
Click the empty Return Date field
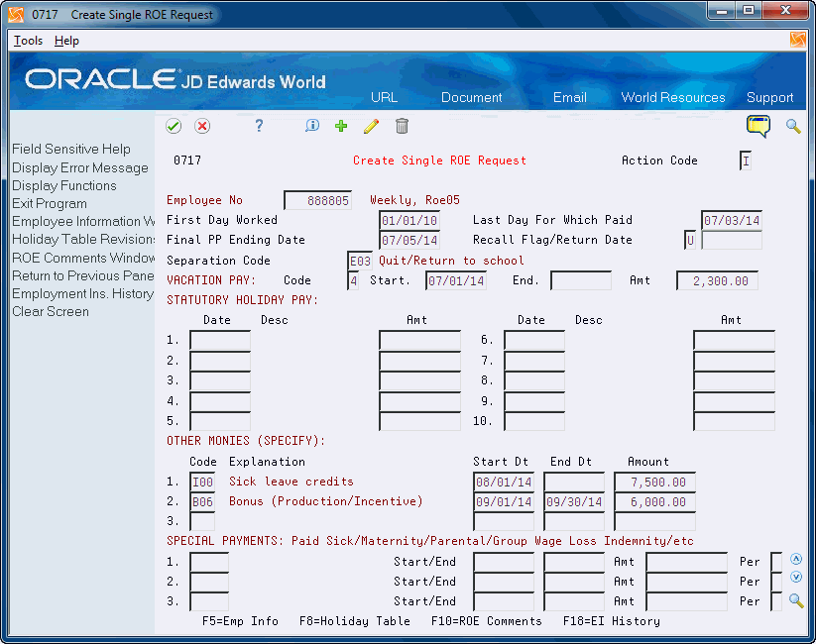(x=732, y=241)
